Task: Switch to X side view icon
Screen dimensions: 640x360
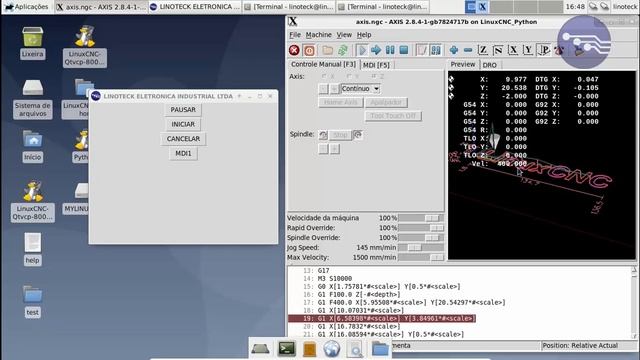Action: [x=513, y=50]
